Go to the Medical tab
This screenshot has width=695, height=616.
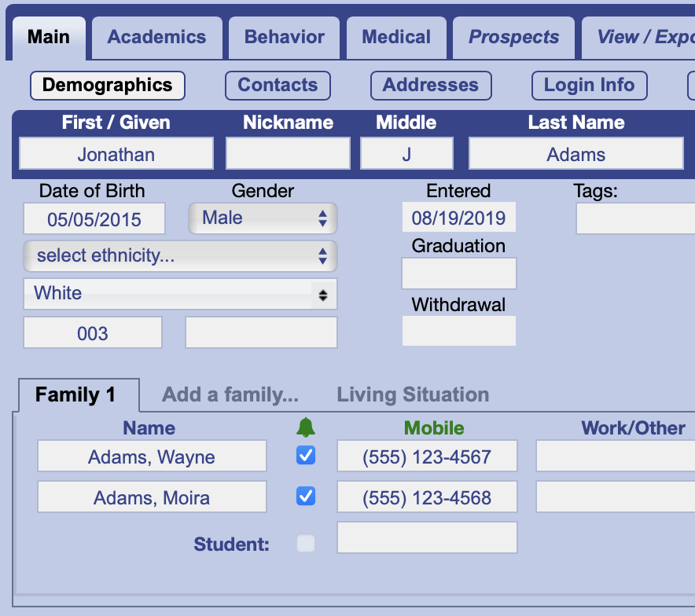pyautogui.click(x=396, y=37)
